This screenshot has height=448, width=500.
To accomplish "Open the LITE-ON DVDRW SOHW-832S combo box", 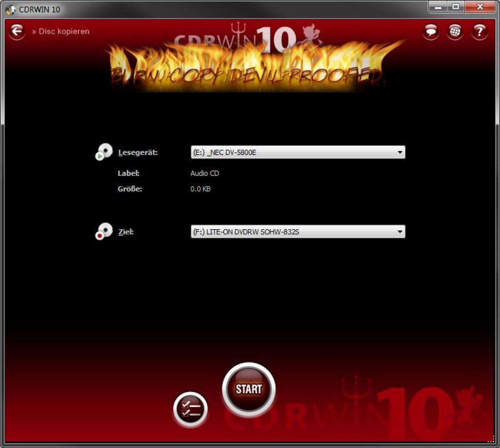I will tap(400, 231).
